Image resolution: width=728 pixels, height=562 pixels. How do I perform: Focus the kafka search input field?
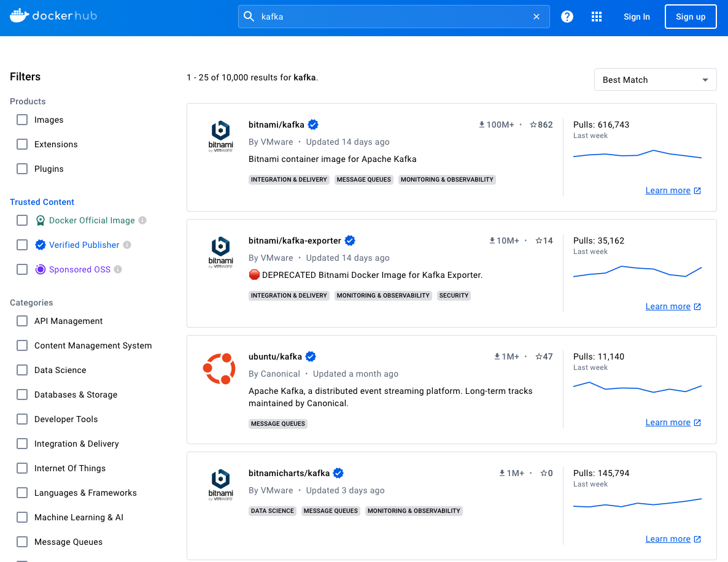coord(393,17)
